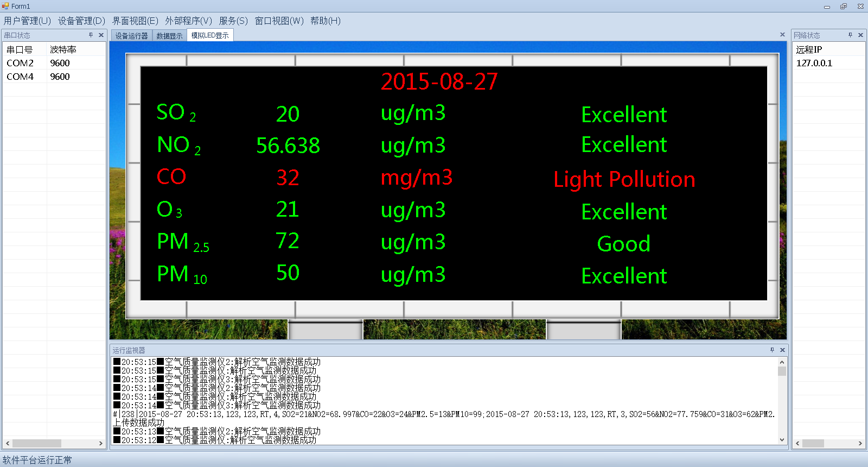
Task: Click the mg/m3 unit for CO
Action: (417, 178)
